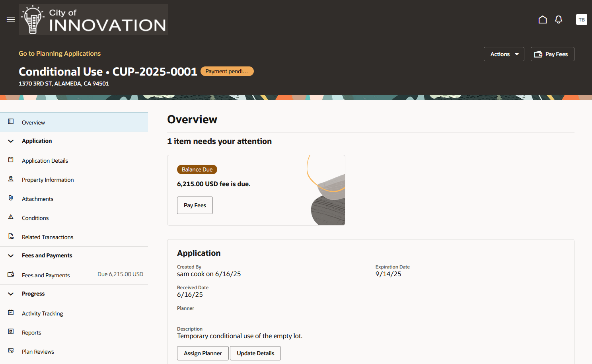Follow the Go to Planning Applications link
Screen dimensions: 592x364
point(60,53)
